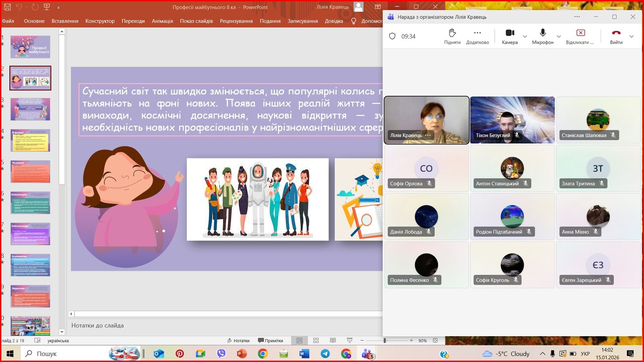This screenshot has width=644, height=362.
Task: Toggle the camera on or off
Action: coord(510,33)
